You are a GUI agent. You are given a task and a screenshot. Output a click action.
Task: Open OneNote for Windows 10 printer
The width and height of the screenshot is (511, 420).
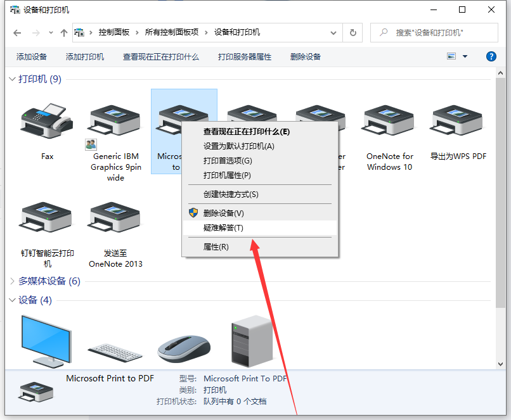tap(388, 120)
